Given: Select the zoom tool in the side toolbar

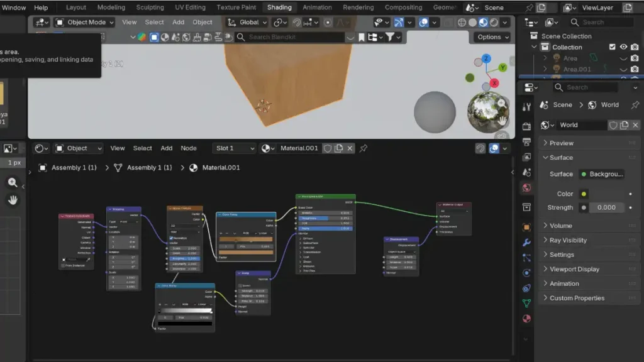Looking at the screenshot, I should point(13,182).
